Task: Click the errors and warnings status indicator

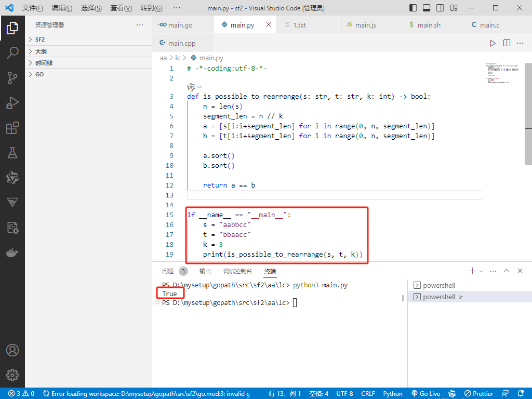Action: (21, 394)
